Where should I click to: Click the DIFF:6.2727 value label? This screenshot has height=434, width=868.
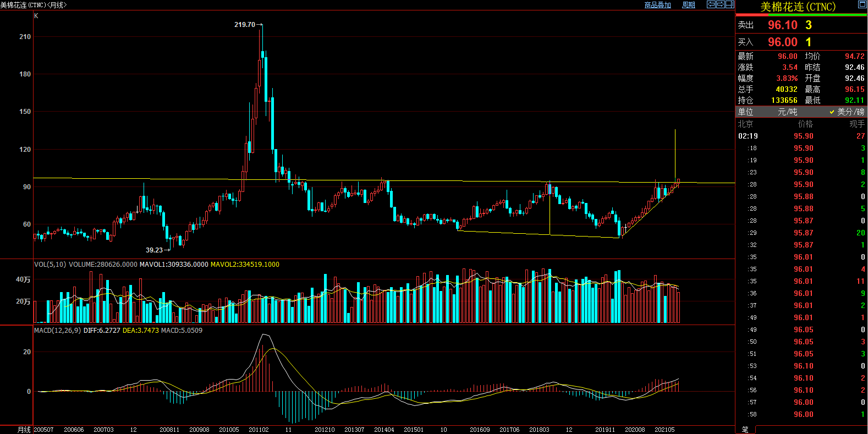(102, 331)
